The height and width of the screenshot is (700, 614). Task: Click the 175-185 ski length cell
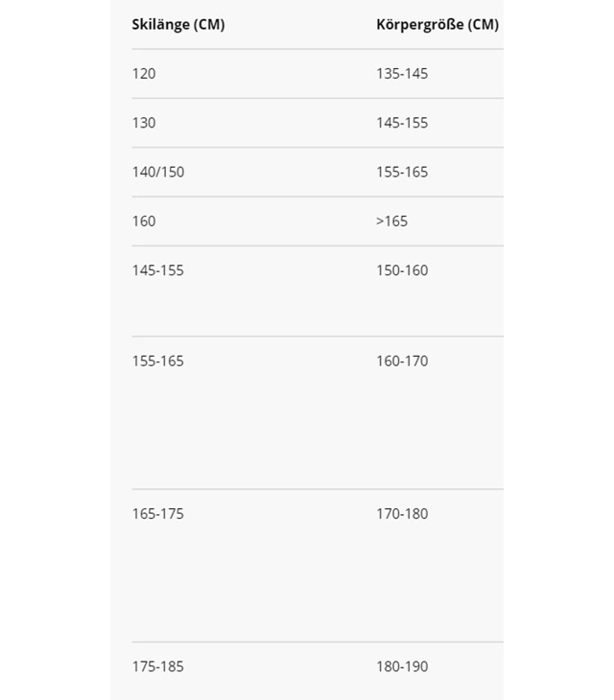158,666
